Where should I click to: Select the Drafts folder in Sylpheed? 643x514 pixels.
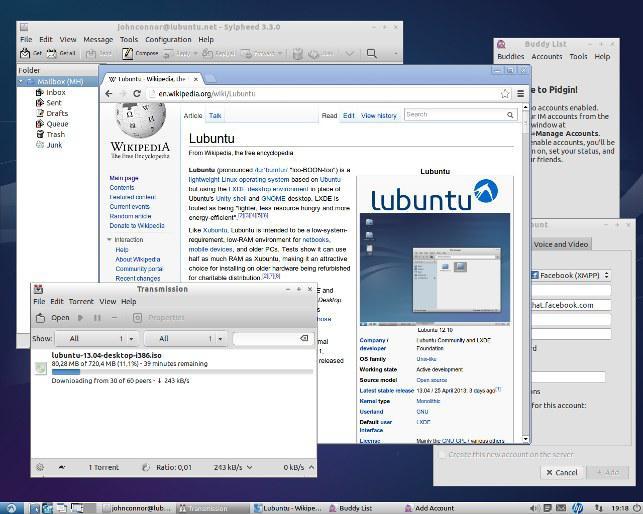(57, 113)
